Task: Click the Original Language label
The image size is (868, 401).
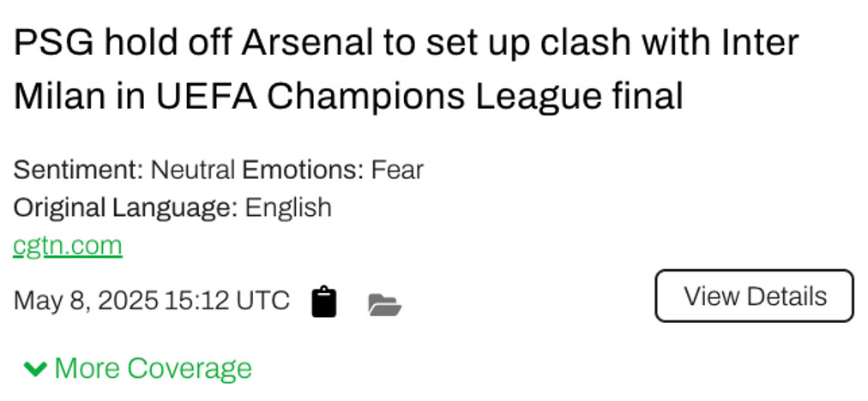Action: click(125, 207)
